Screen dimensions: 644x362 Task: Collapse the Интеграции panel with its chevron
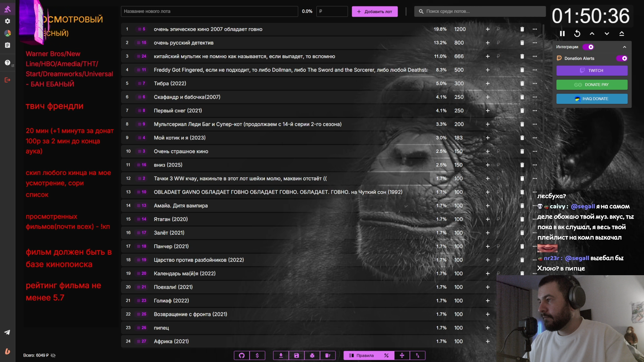[625, 47]
